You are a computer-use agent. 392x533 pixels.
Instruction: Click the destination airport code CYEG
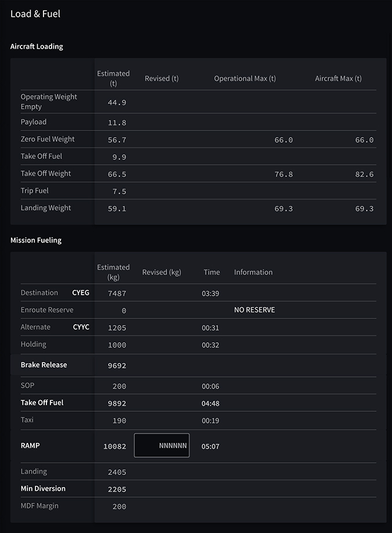[x=81, y=293]
